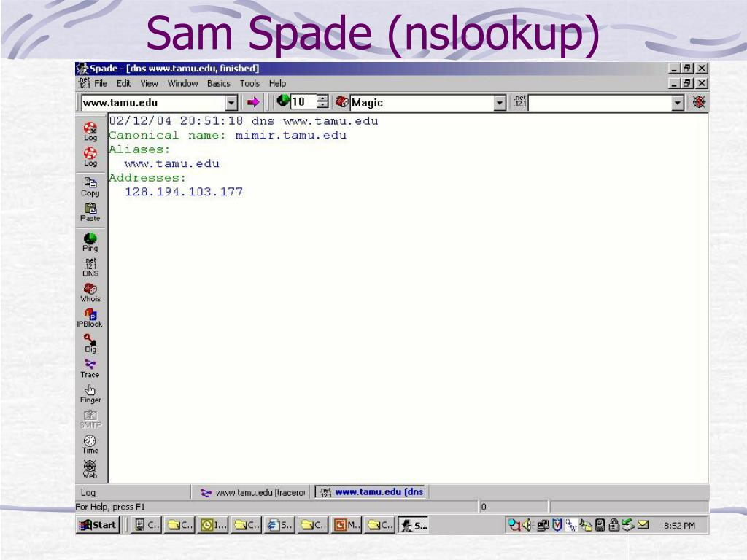Open the empty nameserver dropdown arrow
Viewport: 747px width, 560px height.
click(x=678, y=102)
